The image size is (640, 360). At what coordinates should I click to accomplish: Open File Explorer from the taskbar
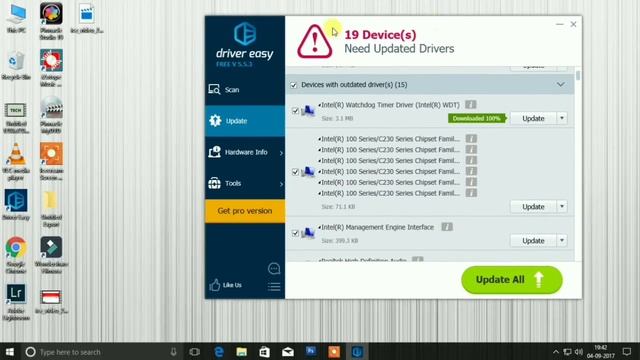tap(242, 352)
